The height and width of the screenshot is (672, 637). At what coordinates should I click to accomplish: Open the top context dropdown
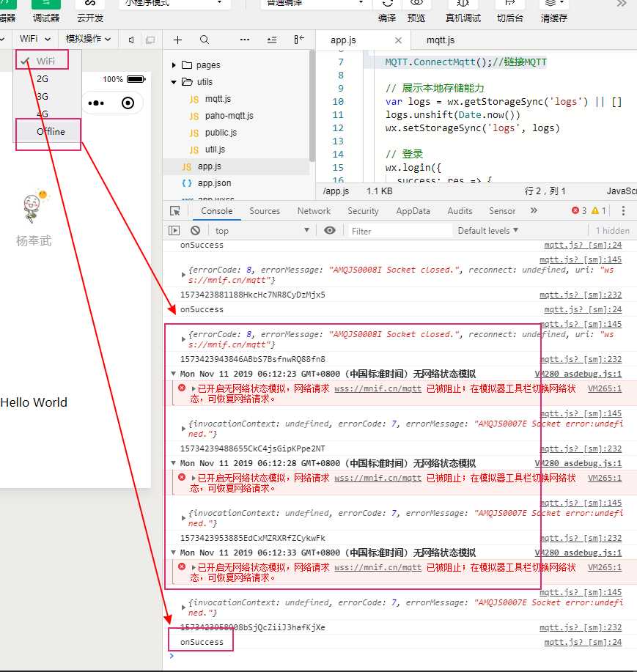[x=262, y=231]
